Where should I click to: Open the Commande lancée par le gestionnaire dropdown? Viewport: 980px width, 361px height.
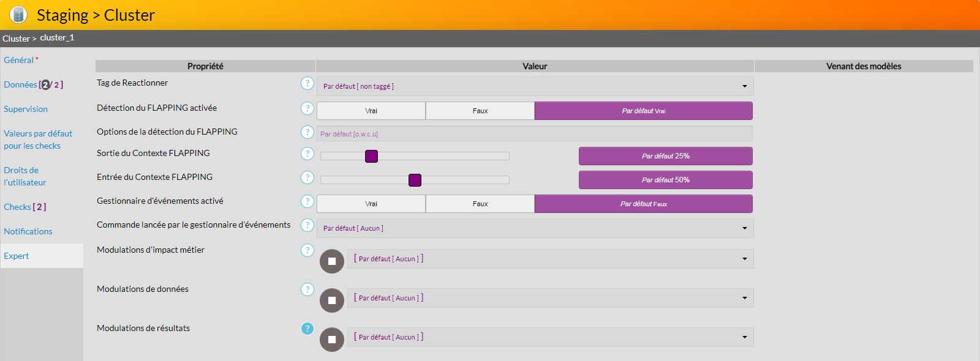pyautogui.click(x=535, y=228)
